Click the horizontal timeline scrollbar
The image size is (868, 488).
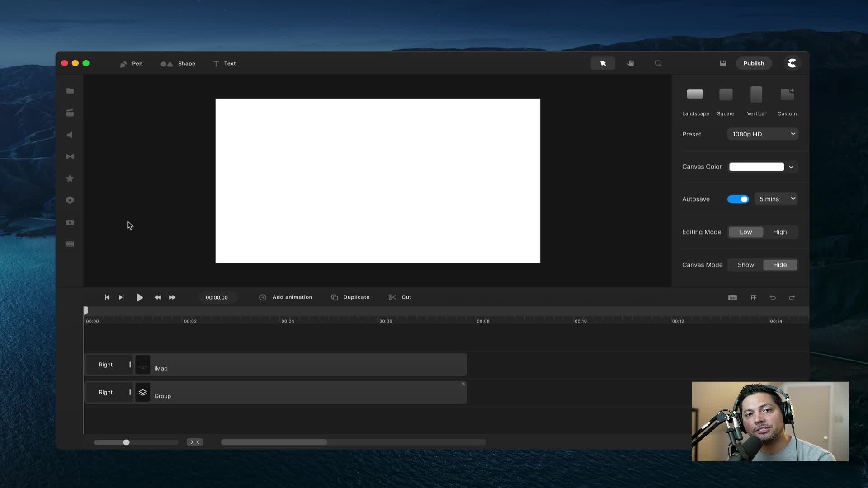274,442
